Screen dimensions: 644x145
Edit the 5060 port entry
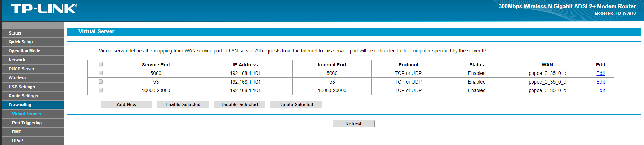[x=600, y=73]
